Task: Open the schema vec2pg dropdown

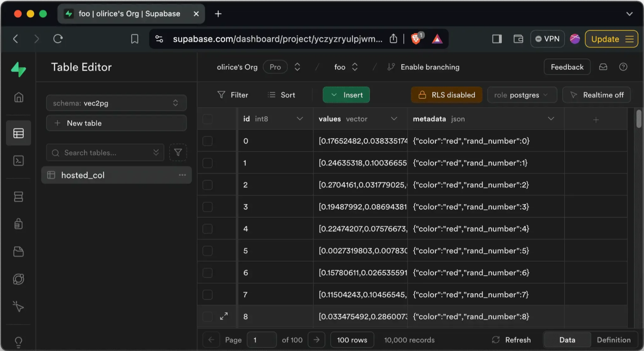Action: (x=116, y=103)
